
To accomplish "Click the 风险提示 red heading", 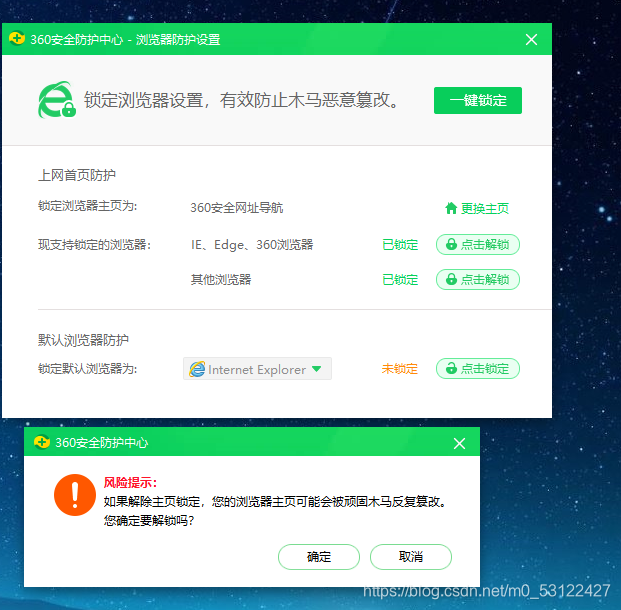I will coord(130,482).
